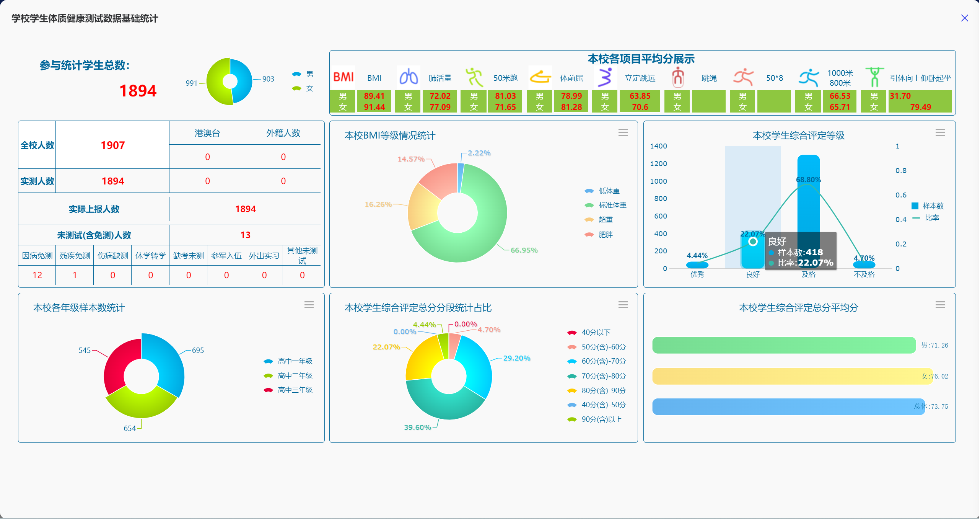
Task: Open the 综合评定等级 chart hamburger menu
Action: tap(940, 132)
